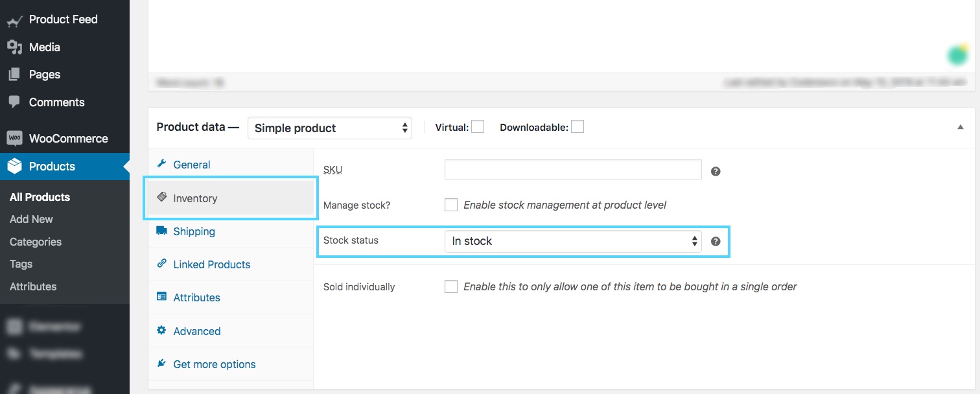
Task: Focus the SKU text field
Action: (x=573, y=169)
